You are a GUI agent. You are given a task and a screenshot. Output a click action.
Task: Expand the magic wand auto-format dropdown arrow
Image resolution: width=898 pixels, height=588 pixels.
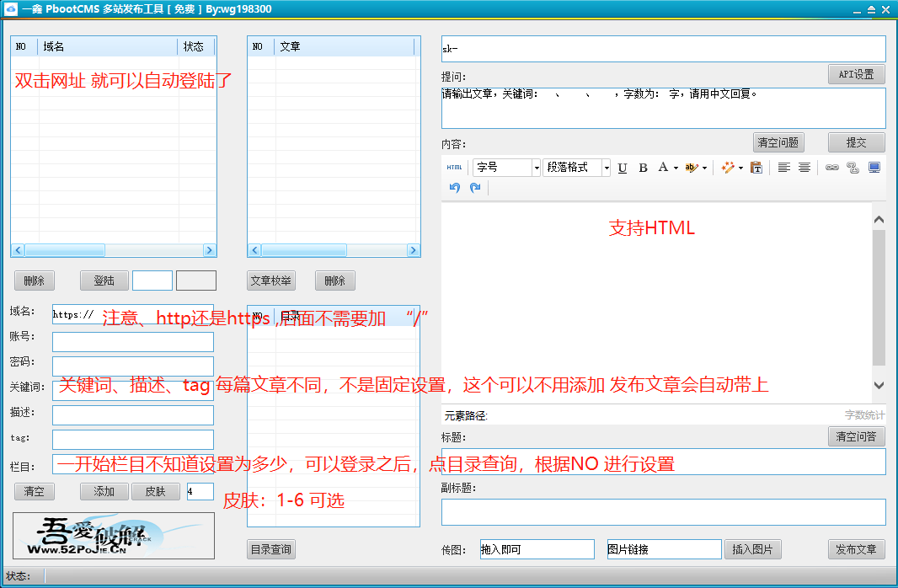740,168
